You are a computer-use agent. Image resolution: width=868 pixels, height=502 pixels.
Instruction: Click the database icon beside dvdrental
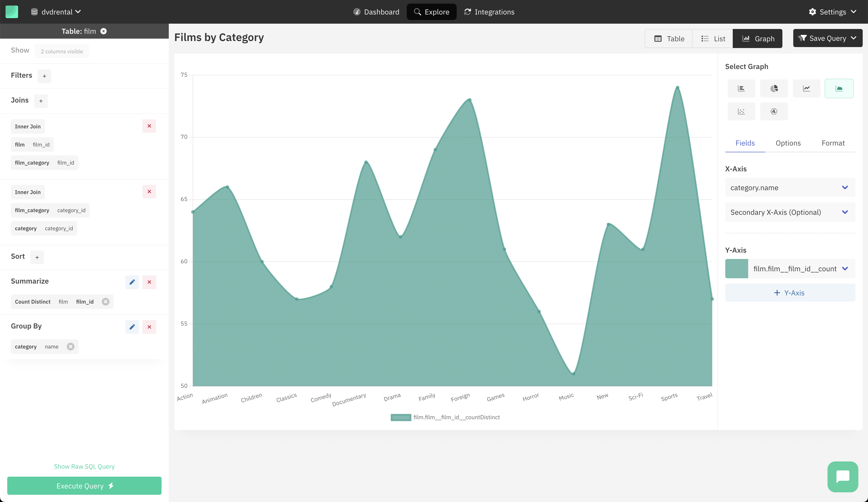(x=34, y=12)
